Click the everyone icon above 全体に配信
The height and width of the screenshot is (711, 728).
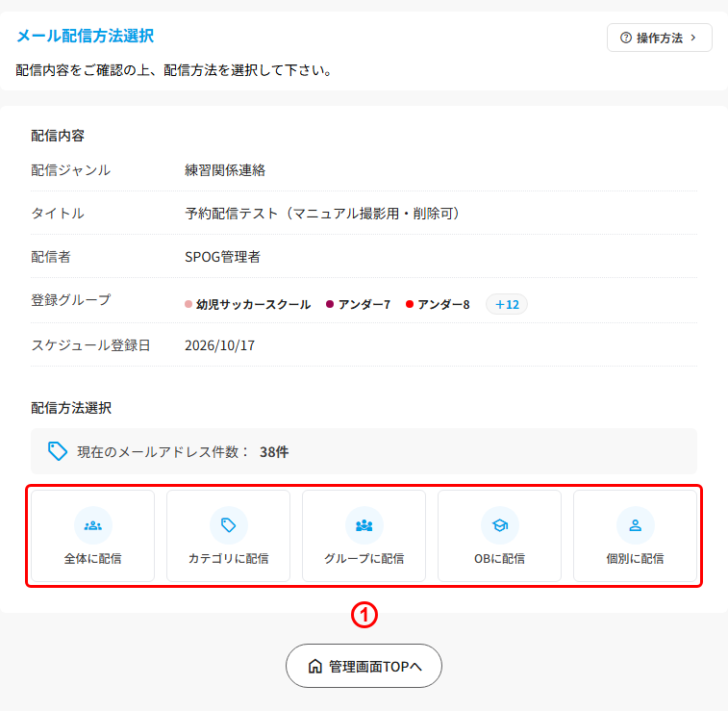pyautogui.click(x=93, y=525)
